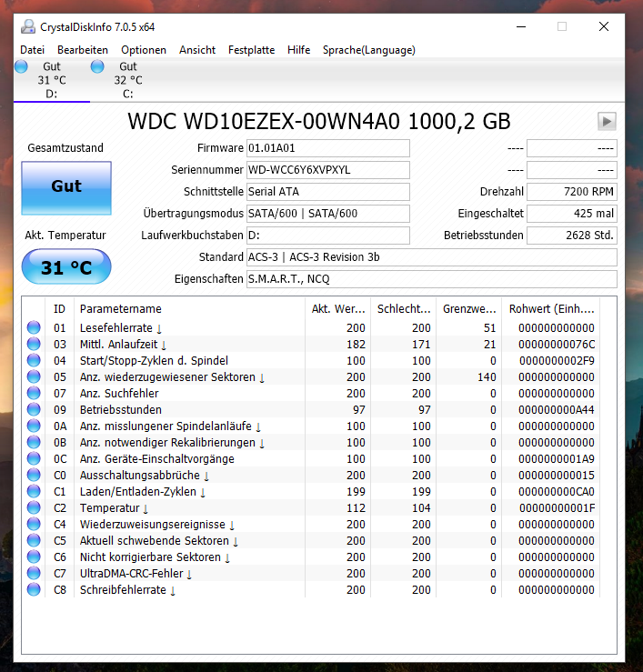Click status orb for wiederzugewiesener Sektoren row
Viewport: 643px width, 672px height.
pyautogui.click(x=34, y=376)
